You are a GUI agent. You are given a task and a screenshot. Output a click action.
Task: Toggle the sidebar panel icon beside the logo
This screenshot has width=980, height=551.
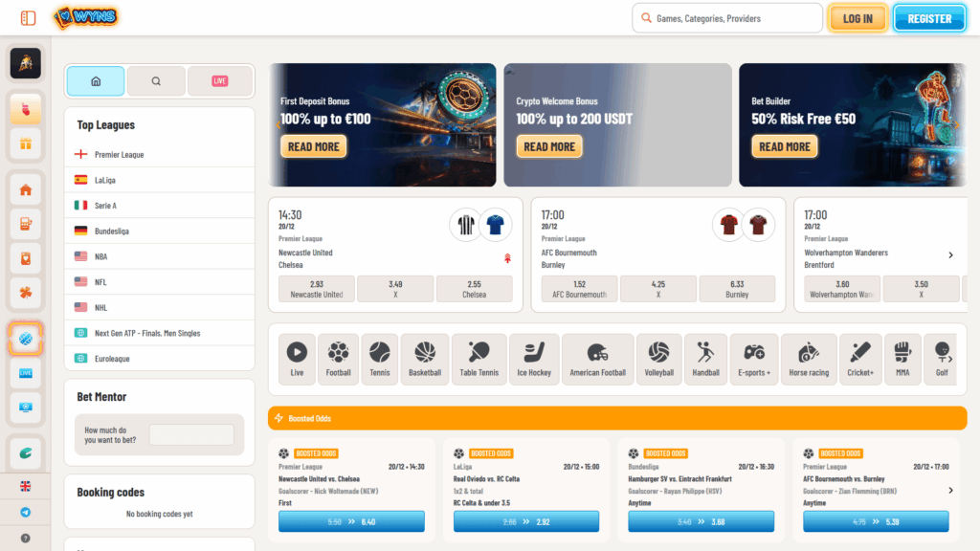point(28,18)
